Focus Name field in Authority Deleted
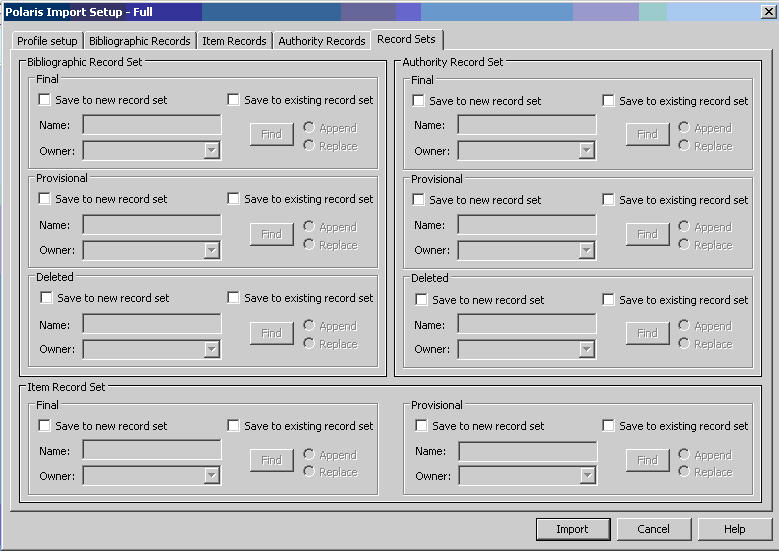Viewport: 779px width, 551px height. click(527, 323)
